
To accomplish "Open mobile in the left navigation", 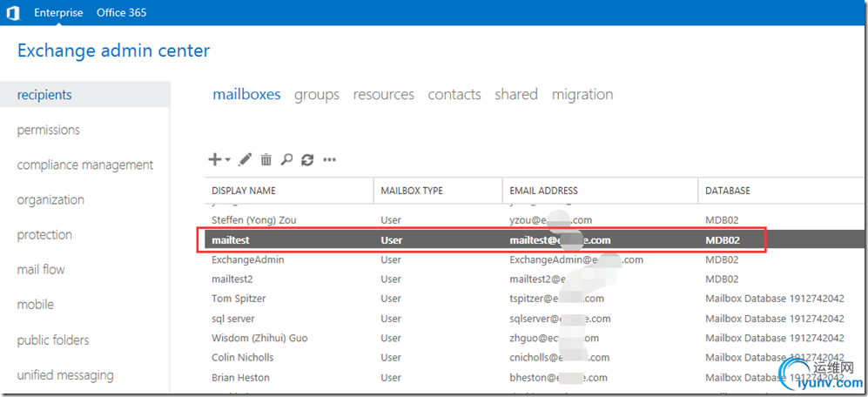I will [36, 305].
